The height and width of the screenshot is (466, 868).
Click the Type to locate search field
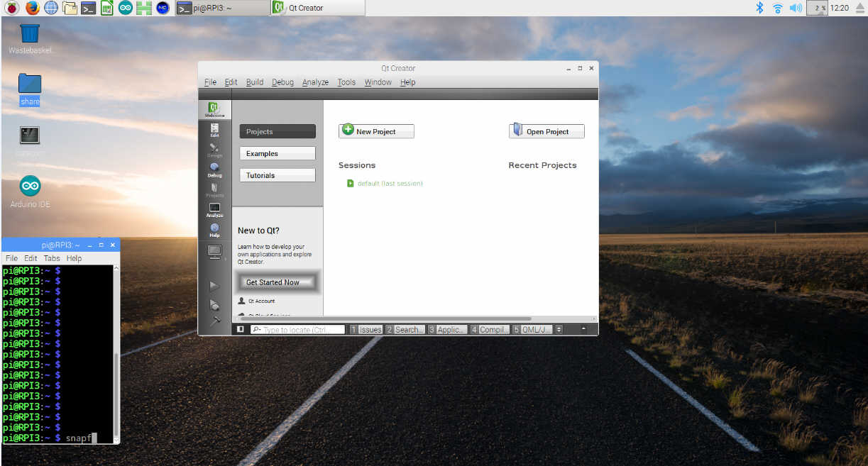point(298,330)
